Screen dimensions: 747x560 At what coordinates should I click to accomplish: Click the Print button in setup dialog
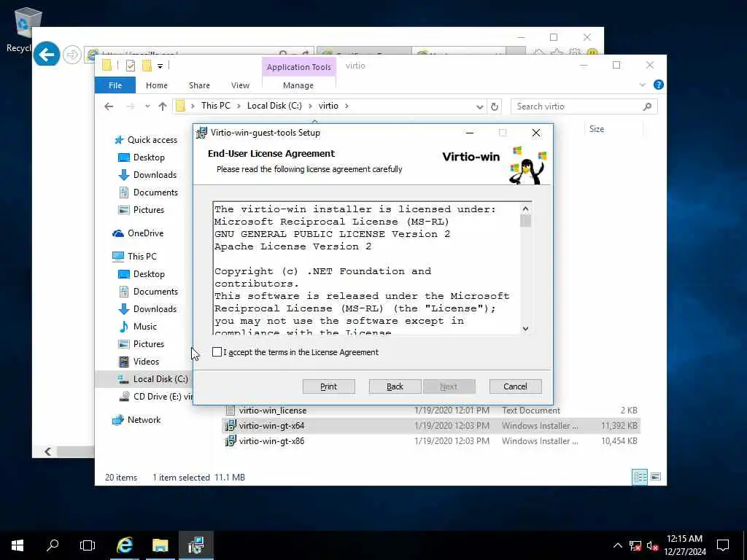point(328,386)
